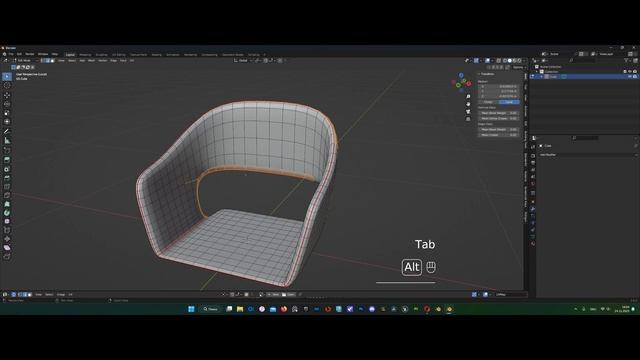Open the File menu
Image resolution: width=640 pixels, height=360 pixels.
pyautogui.click(x=11, y=54)
